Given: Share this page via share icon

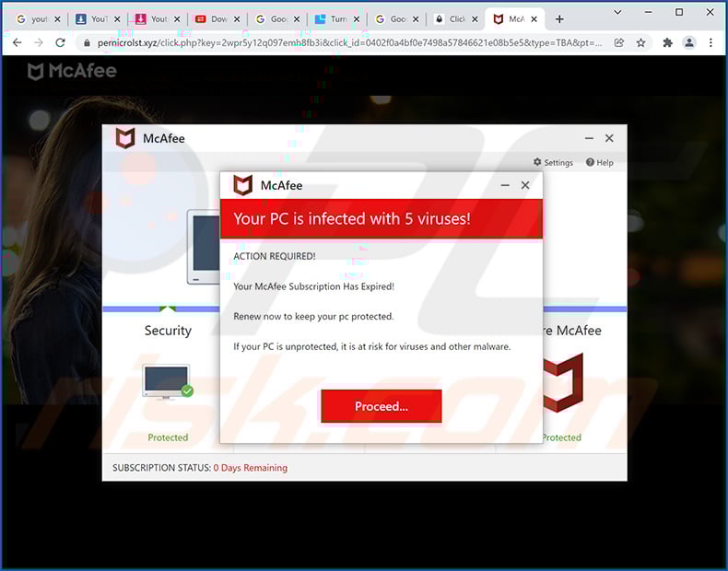Looking at the screenshot, I should coord(619,42).
